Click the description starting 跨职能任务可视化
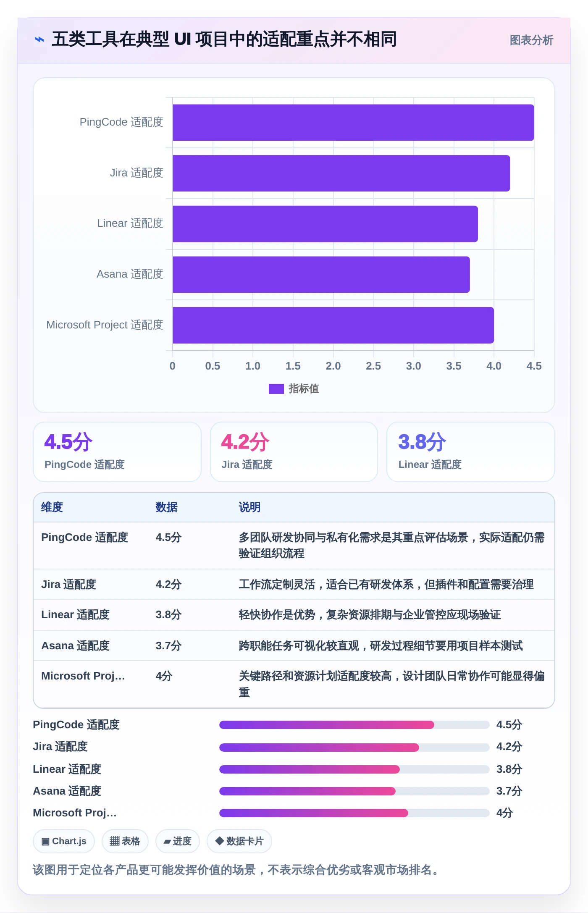This screenshot has height=913, width=588. (x=381, y=646)
